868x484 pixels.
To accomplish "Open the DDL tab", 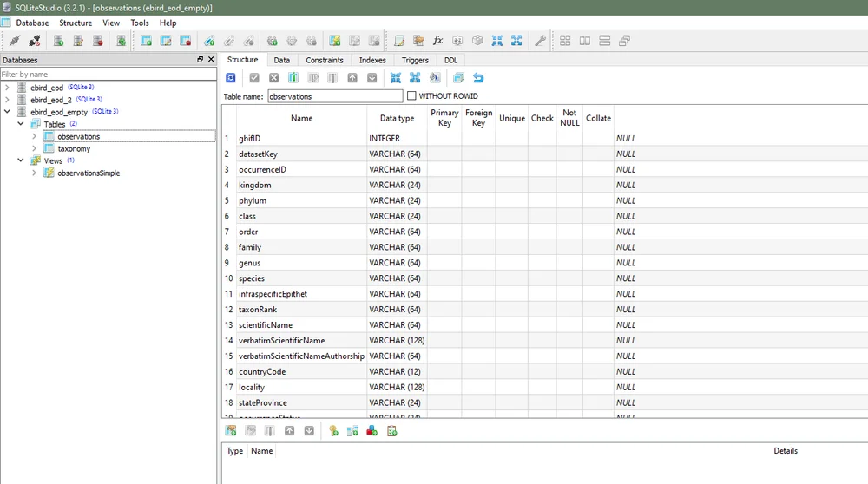I will tap(450, 60).
